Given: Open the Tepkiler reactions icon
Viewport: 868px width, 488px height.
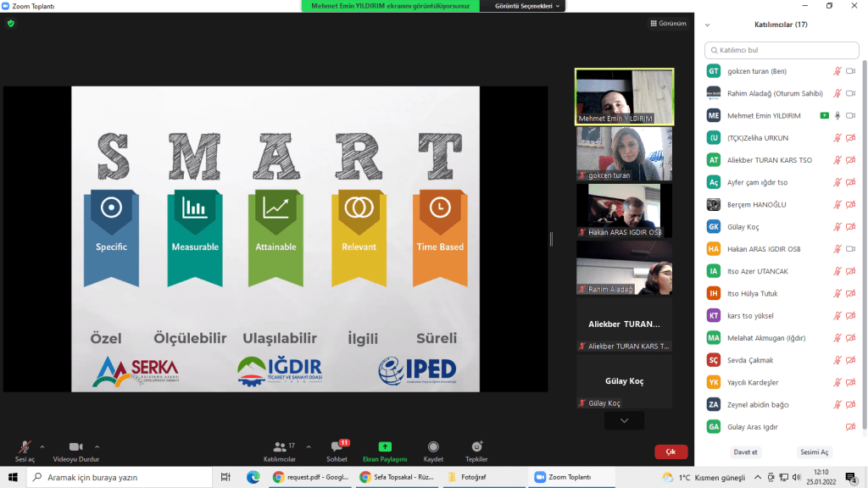Looking at the screenshot, I should point(476,447).
